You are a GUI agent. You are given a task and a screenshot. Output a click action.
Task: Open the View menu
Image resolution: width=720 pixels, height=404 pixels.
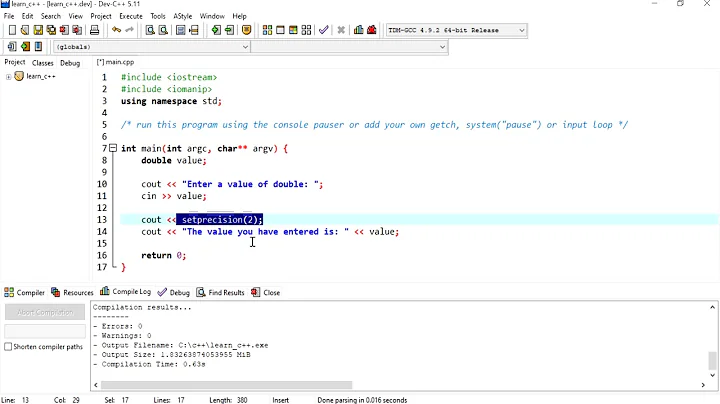pyautogui.click(x=76, y=16)
